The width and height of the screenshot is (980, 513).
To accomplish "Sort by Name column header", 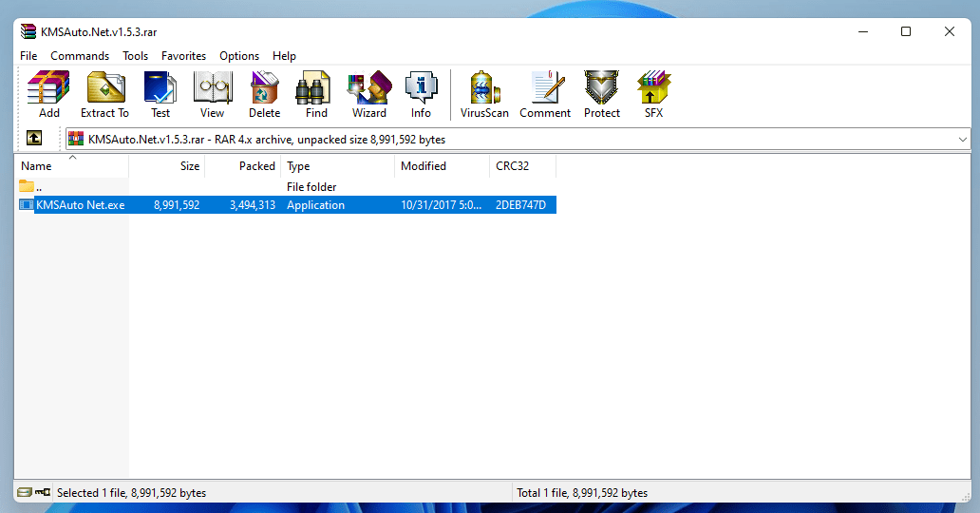I will pos(72,166).
